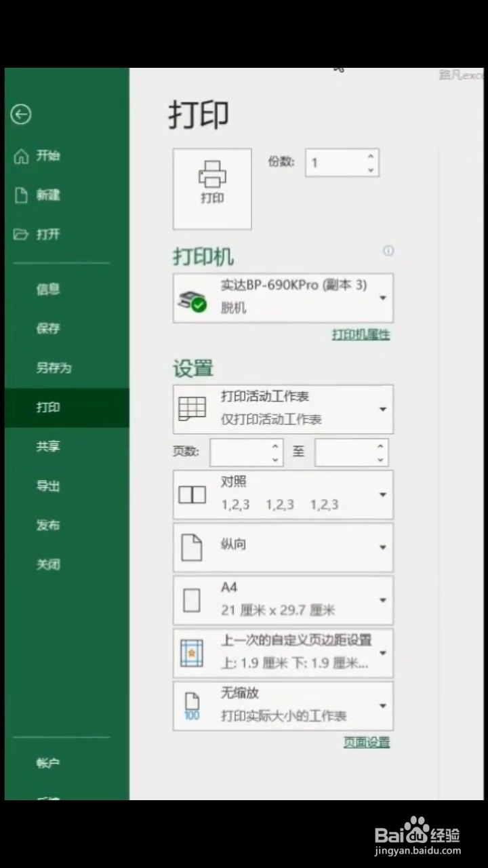Click the 打印实际大小的工作表 description
Screen dimensions: 488x868
coord(284,716)
